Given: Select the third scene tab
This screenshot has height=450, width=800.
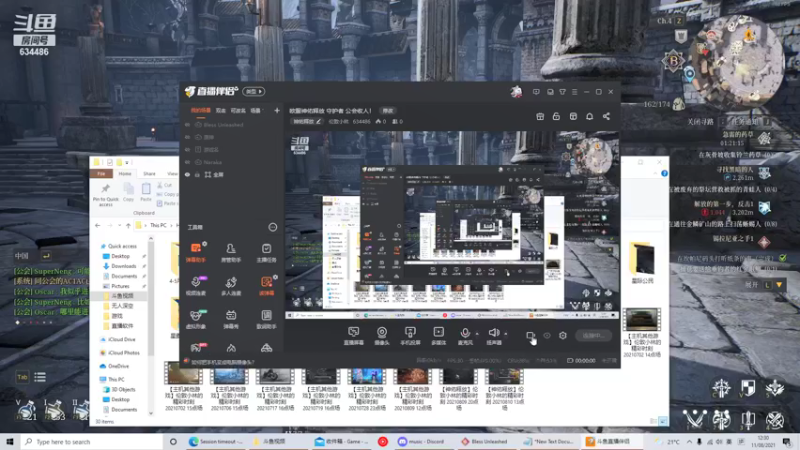Looking at the screenshot, I should click(238, 110).
